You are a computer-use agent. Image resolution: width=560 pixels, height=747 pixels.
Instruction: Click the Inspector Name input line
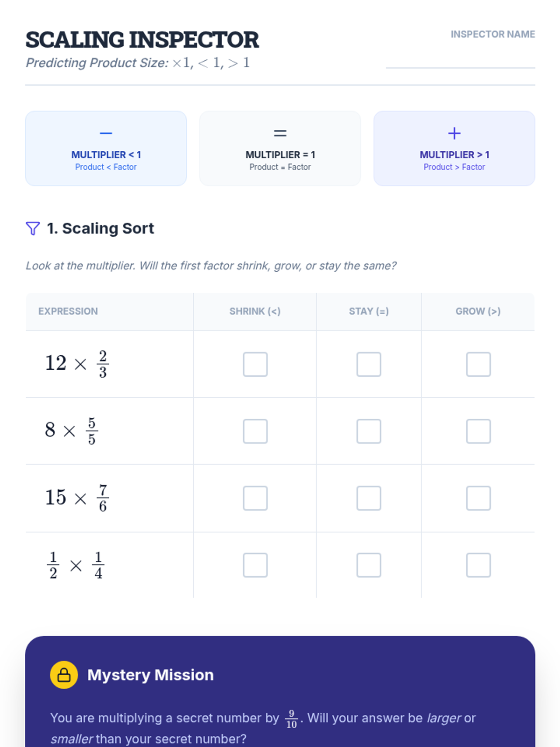pos(460,60)
